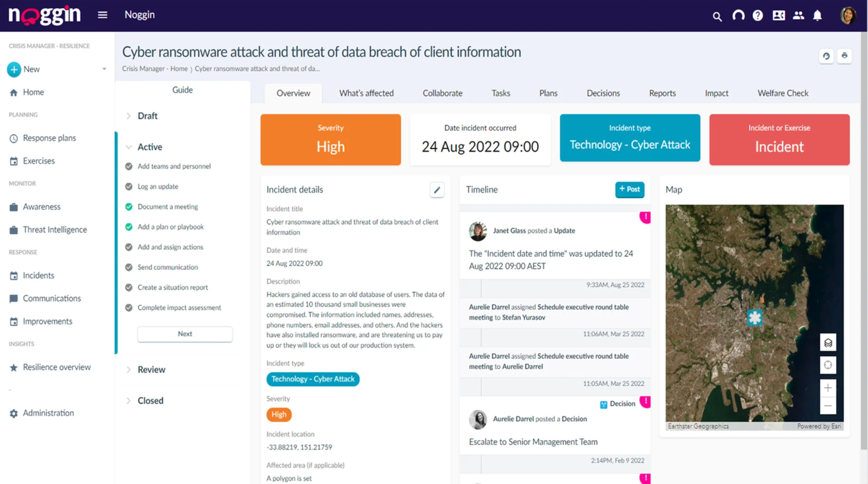Screen dimensions: 868x484
Task: Refresh the incident using the refresh icon
Action: tap(826, 56)
